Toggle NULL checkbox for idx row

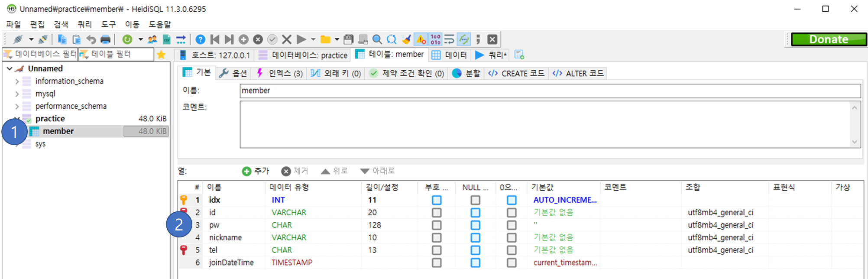(x=476, y=200)
